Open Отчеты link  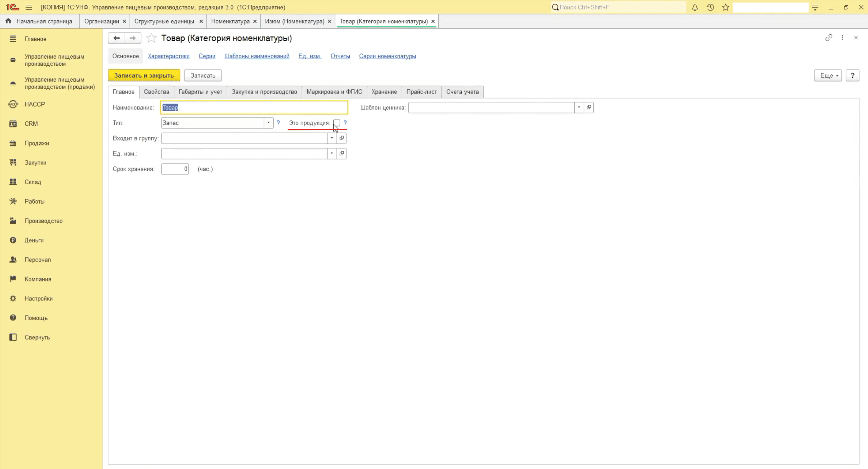pyautogui.click(x=340, y=56)
